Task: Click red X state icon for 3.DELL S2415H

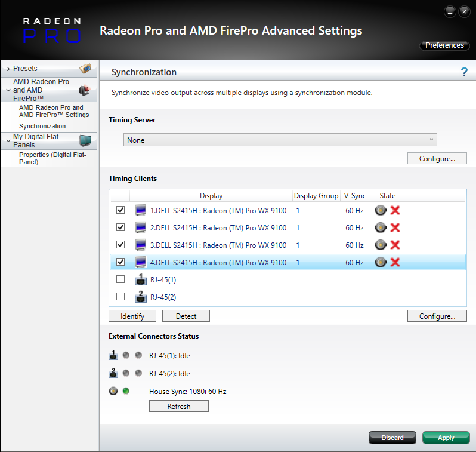Action: 395,245
